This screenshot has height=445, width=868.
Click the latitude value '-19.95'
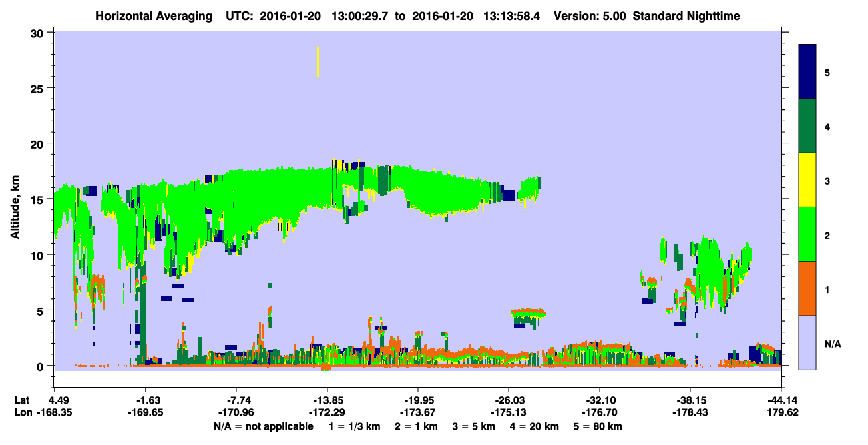click(x=417, y=400)
